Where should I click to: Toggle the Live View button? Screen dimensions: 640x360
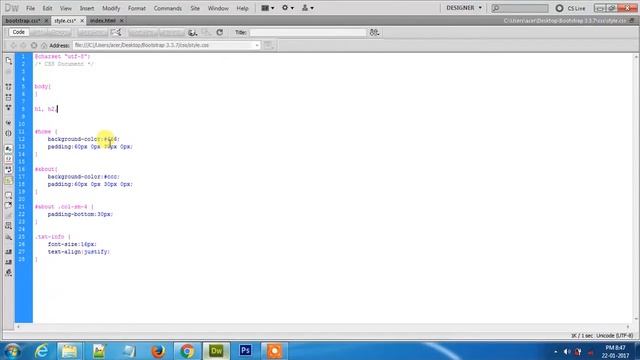pyautogui.click(x=142, y=32)
